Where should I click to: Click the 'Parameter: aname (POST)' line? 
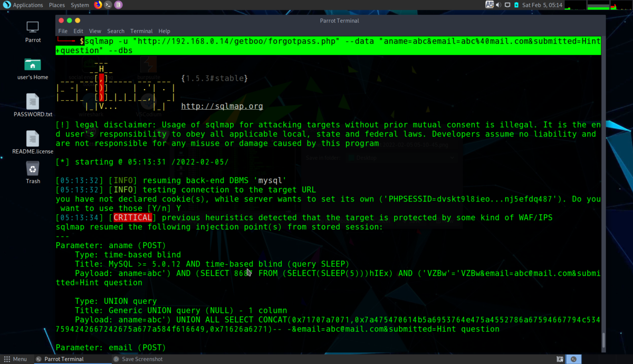point(111,245)
